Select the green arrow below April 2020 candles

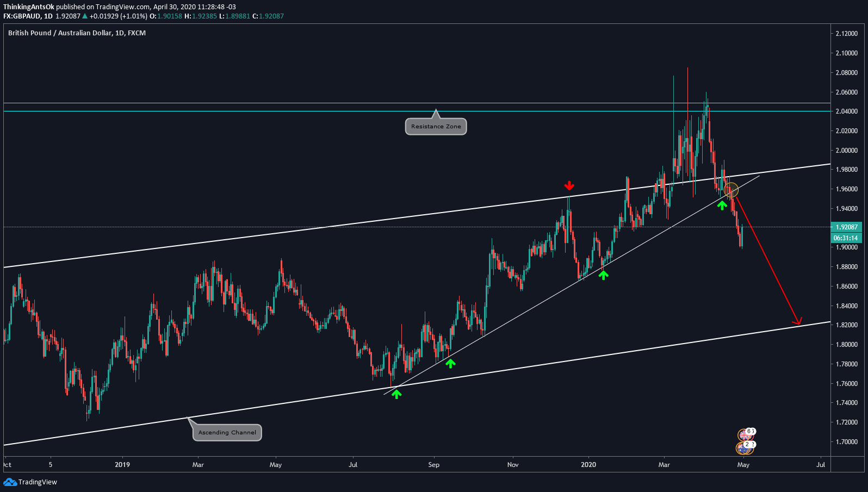(x=722, y=205)
